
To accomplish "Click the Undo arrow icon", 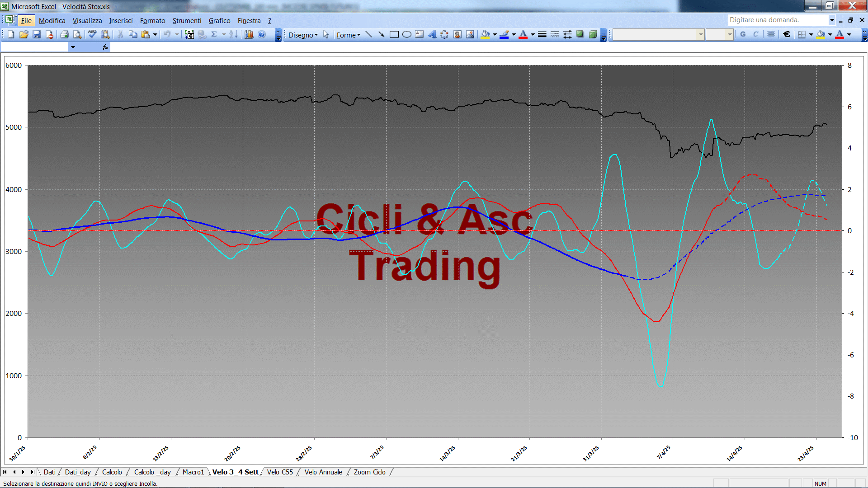I will pos(167,34).
